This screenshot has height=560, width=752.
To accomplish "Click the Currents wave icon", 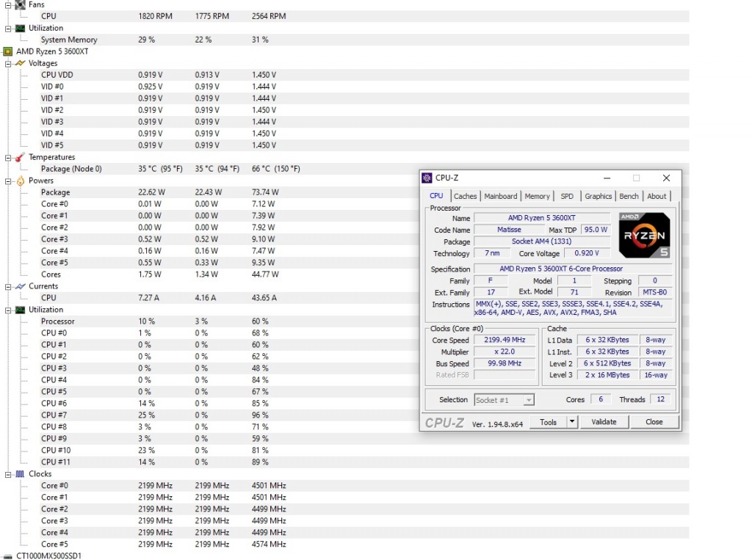I will pyautogui.click(x=20, y=286).
